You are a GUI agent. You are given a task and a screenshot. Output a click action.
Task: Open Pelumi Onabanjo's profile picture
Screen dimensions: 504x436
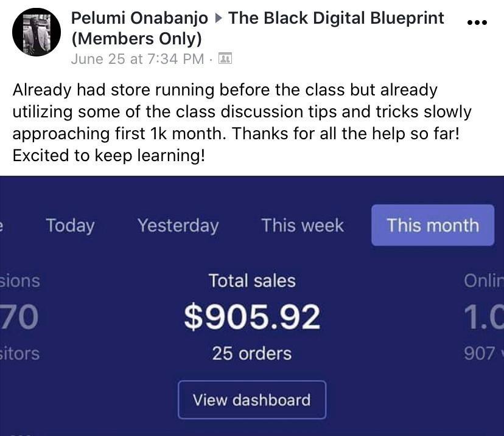(37, 32)
